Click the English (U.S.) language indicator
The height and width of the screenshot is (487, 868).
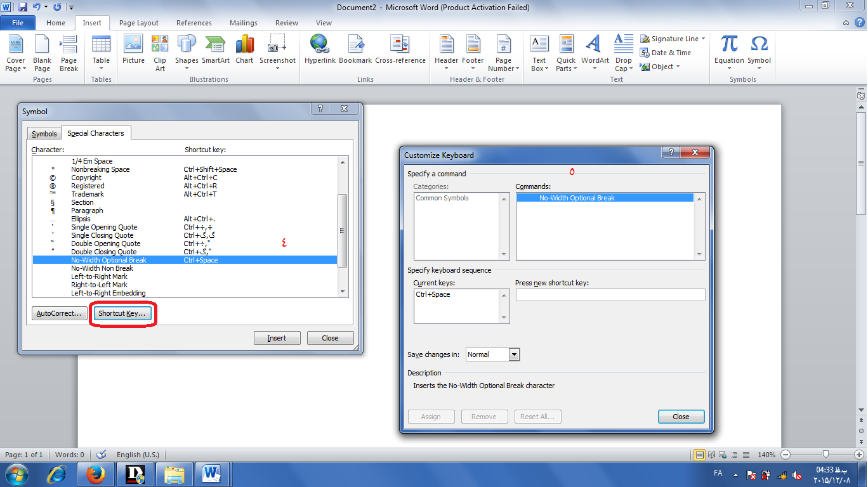coord(138,455)
